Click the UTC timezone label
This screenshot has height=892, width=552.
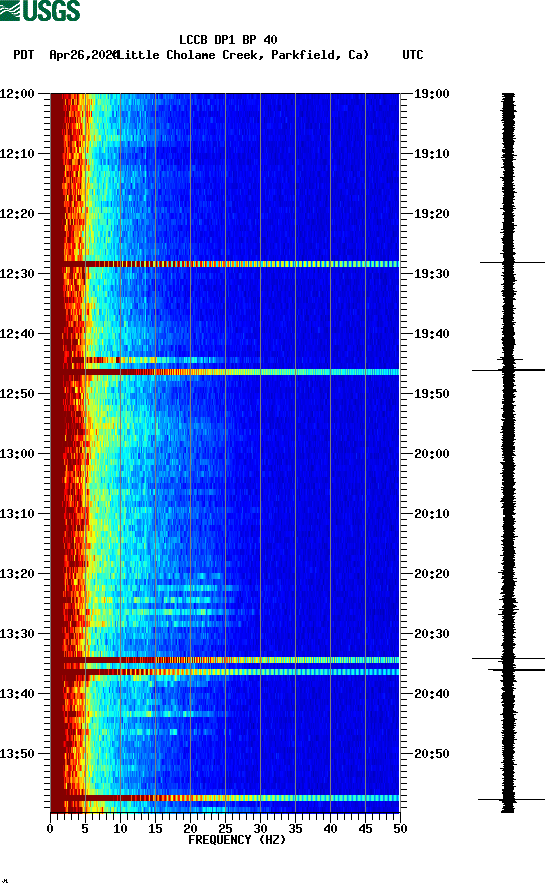(413, 55)
